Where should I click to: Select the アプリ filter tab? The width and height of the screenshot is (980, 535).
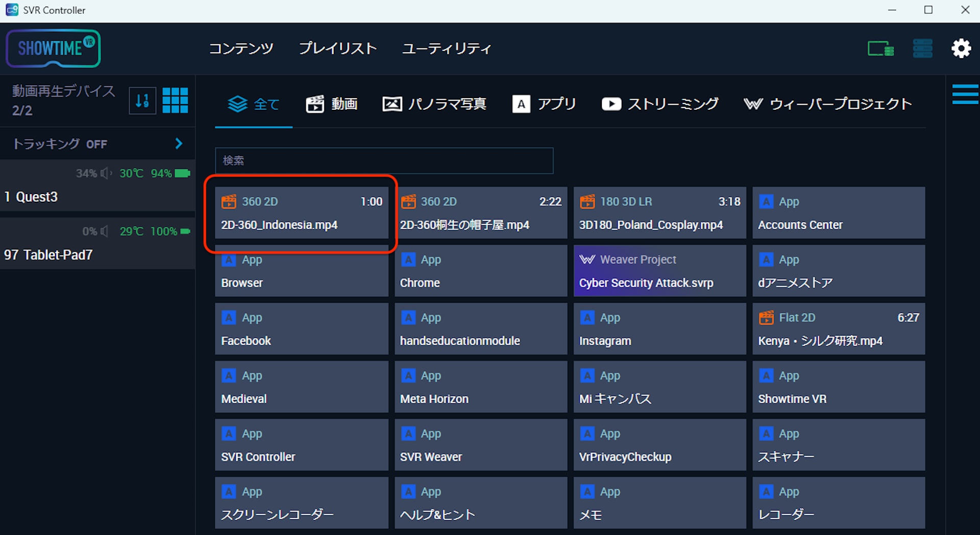[544, 104]
